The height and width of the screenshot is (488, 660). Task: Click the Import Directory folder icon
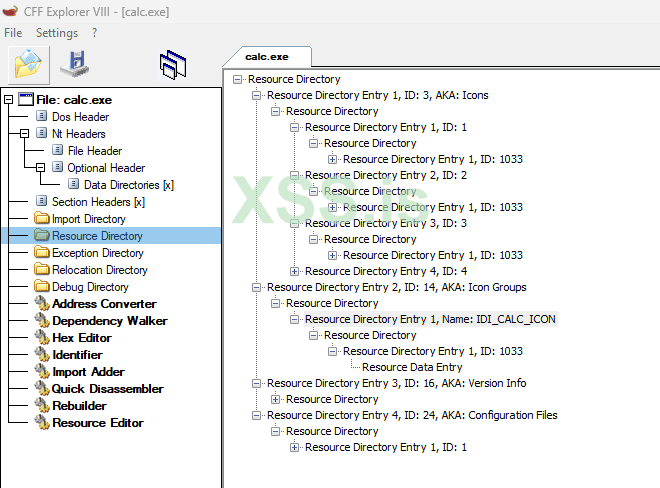(42, 218)
